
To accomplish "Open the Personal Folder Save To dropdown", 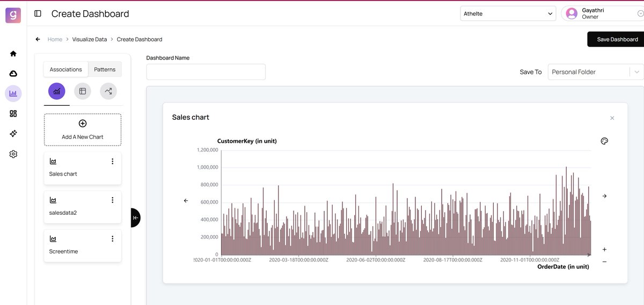I will point(596,72).
